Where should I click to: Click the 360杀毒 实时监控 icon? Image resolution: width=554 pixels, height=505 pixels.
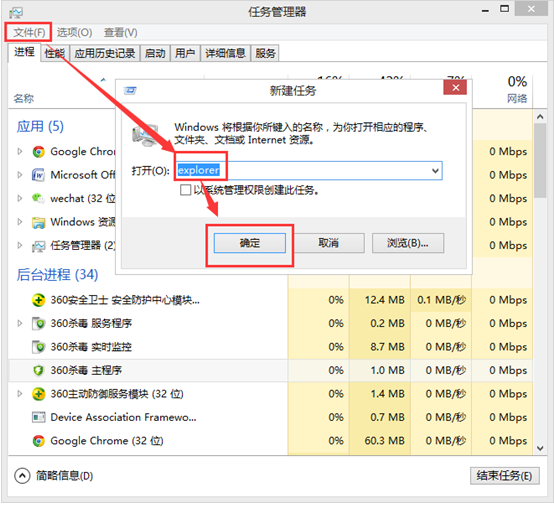(x=39, y=347)
